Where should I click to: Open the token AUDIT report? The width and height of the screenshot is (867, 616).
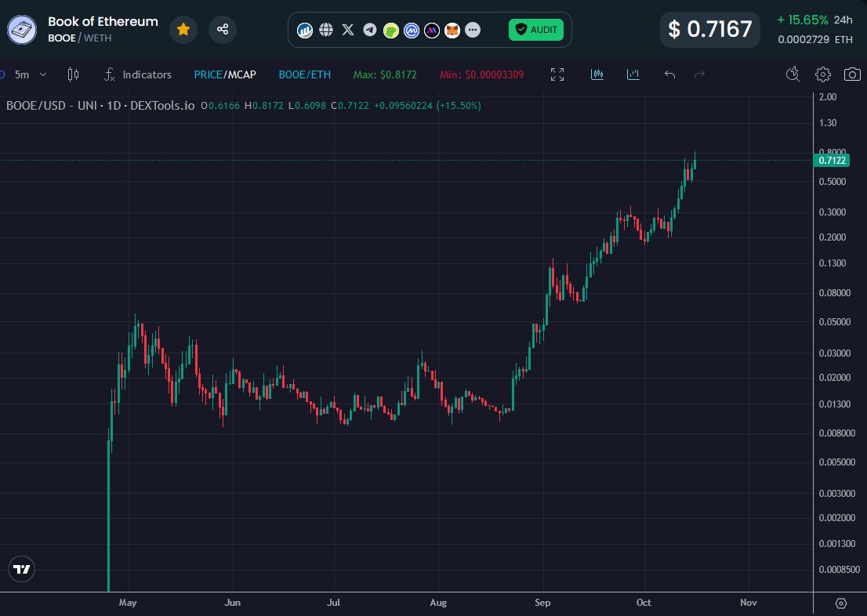[535, 30]
